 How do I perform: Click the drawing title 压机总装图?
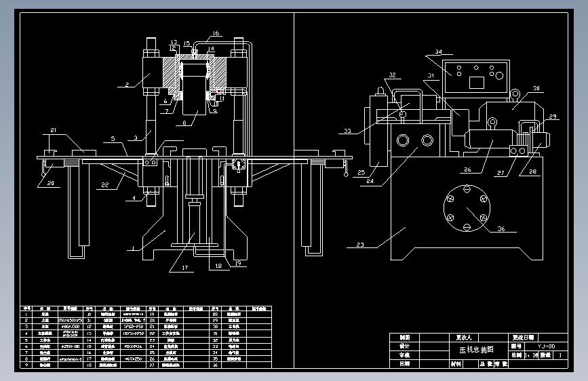476,350
